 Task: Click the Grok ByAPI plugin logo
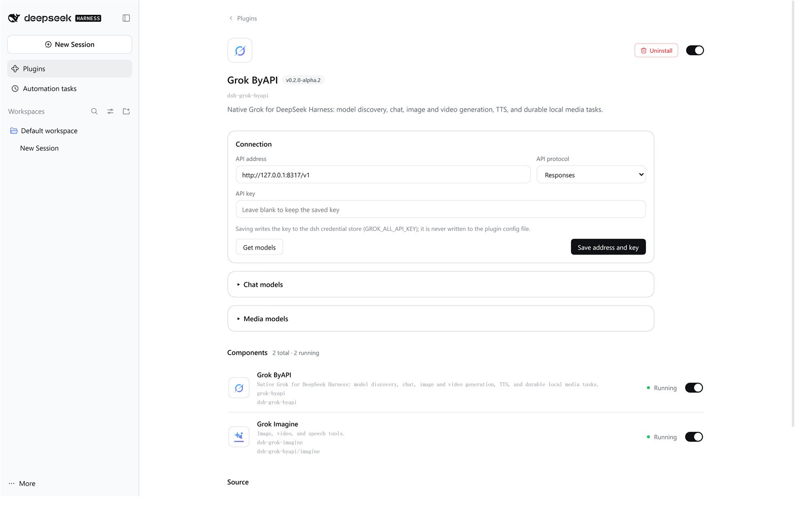pos(240,51)
